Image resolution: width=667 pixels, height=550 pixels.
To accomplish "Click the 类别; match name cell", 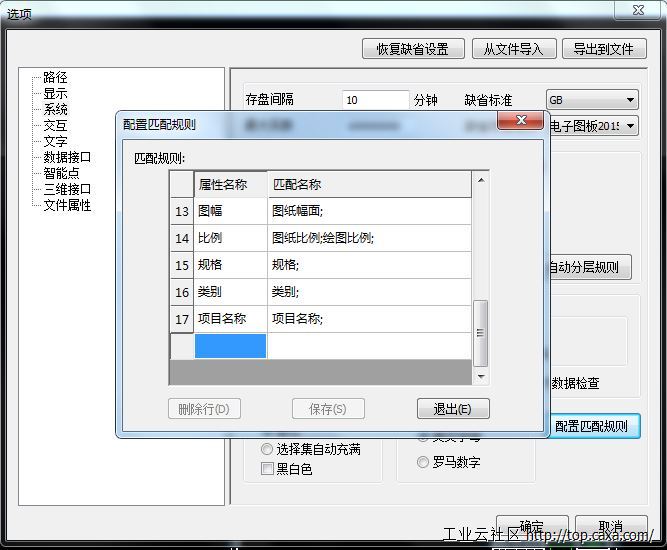I will (x=369, y=292).
